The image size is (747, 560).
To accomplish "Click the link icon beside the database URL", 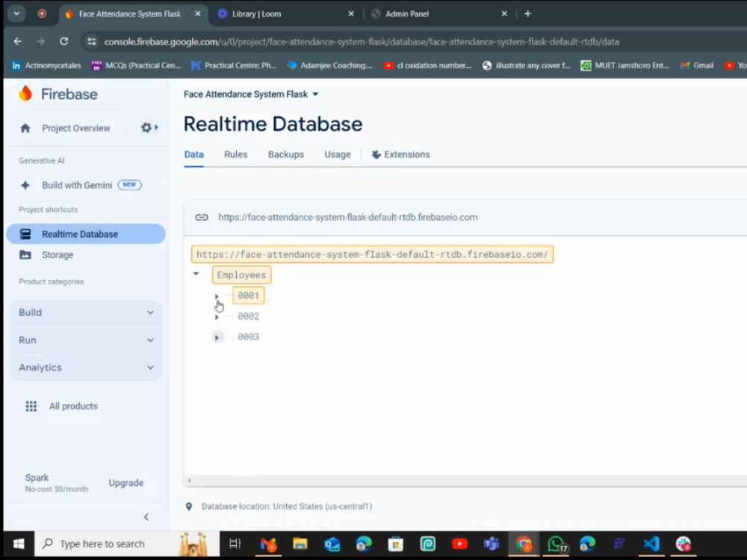I will (x=202, y=217).
